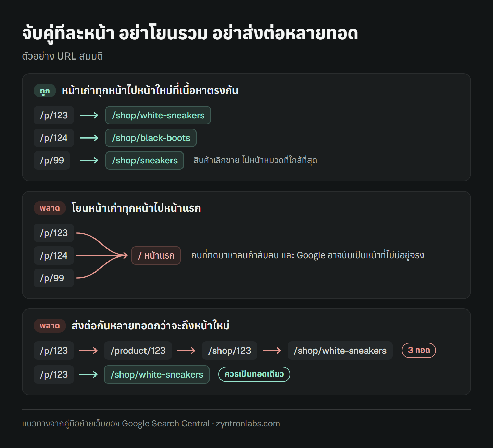Click the /shop/sneakers chip
This screenshot has width=493, height=448.
tap(144, 160)
